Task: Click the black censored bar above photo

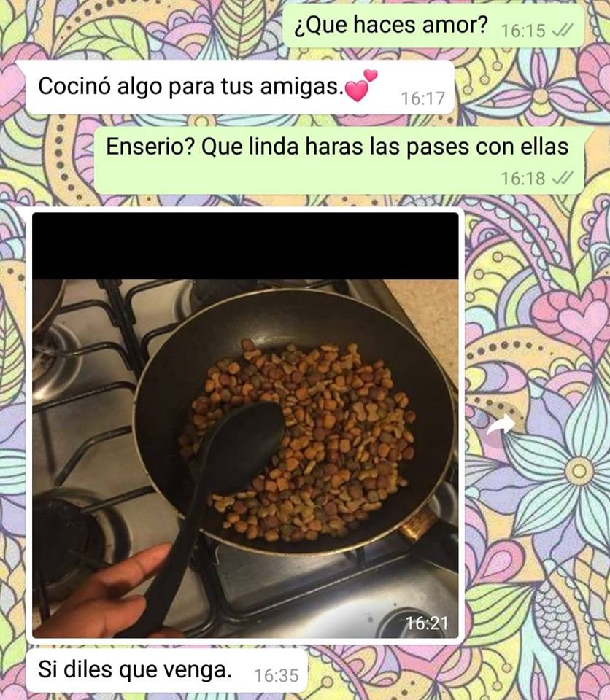Action: 245,246
